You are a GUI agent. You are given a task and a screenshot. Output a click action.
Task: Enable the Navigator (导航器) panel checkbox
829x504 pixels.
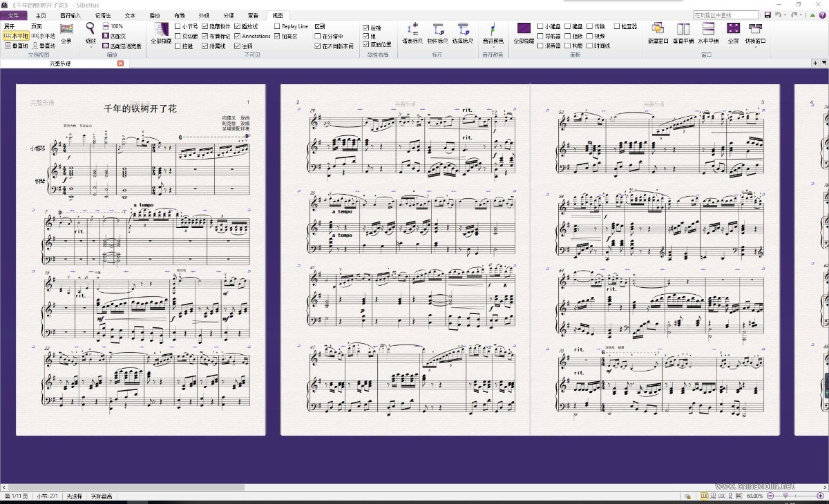pyautogui.click(x=541, y=36)
